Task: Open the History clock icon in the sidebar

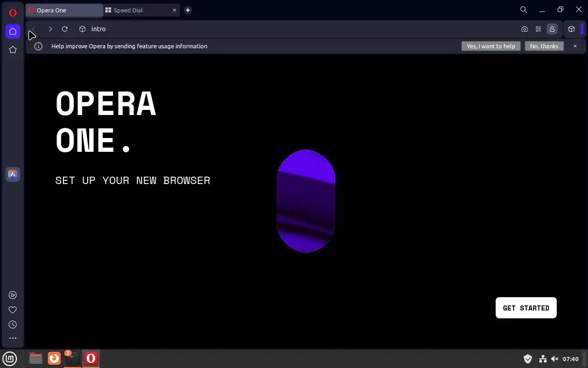Action: tap(13, 325)
